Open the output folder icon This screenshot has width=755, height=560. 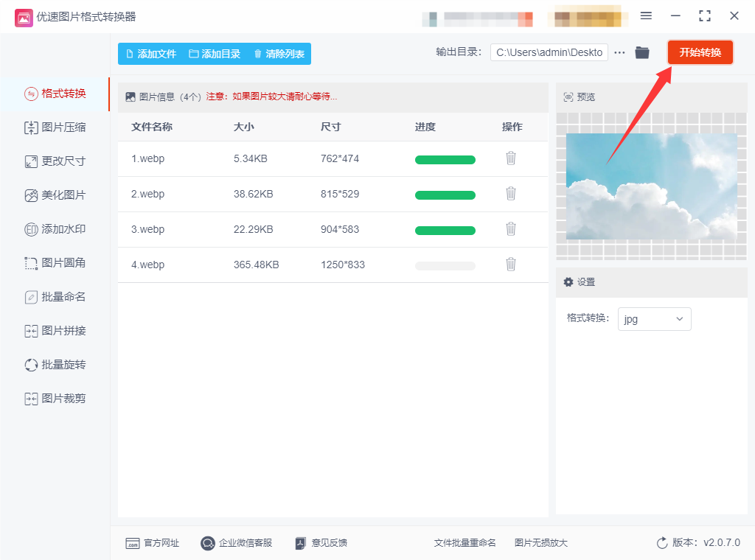coord(642,52)
